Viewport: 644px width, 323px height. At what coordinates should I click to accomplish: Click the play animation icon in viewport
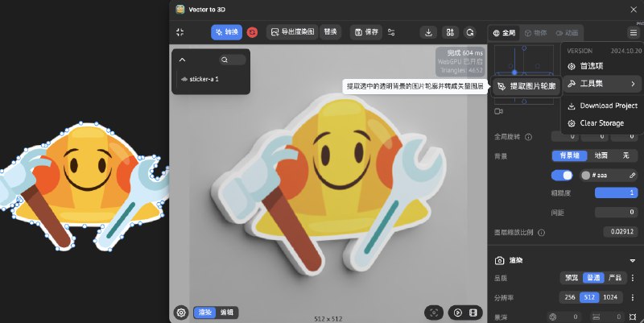coord(457,313)
